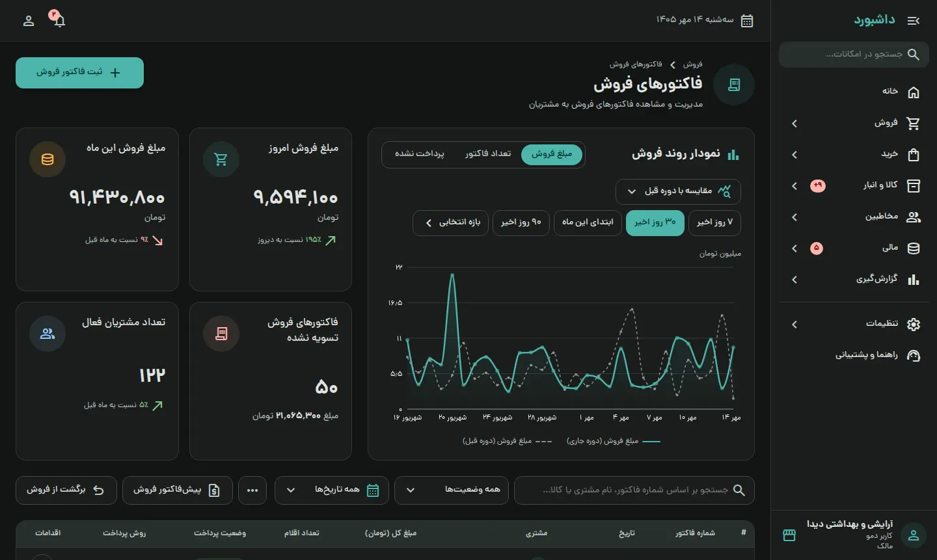This screenshot has width=937, height=560.
Task: Open the مقایسه با دوره قبل dropdown
Action: [678, 191]
